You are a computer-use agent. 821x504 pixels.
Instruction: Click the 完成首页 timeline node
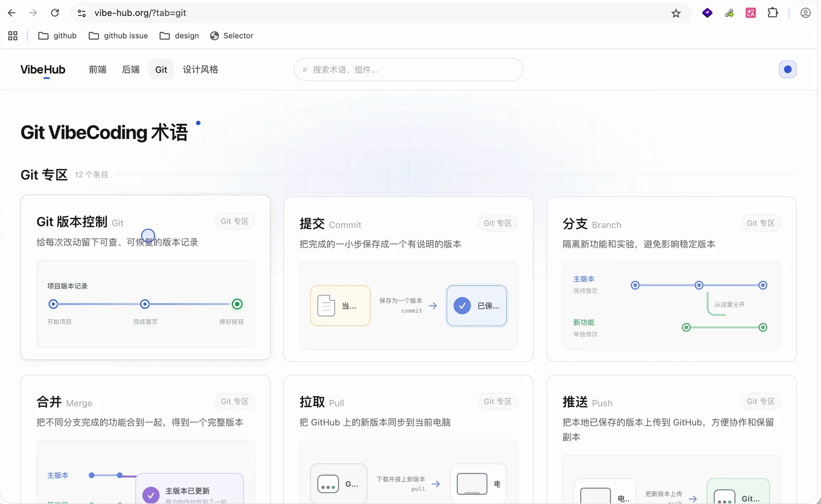click(x=145, y=304)
